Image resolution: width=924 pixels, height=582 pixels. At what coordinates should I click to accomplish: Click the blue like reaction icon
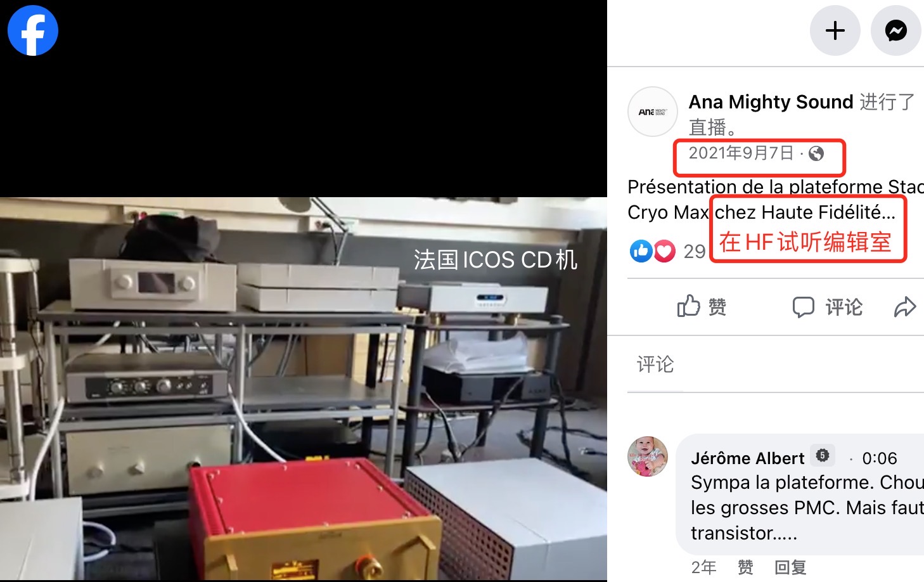coord(641,251)
